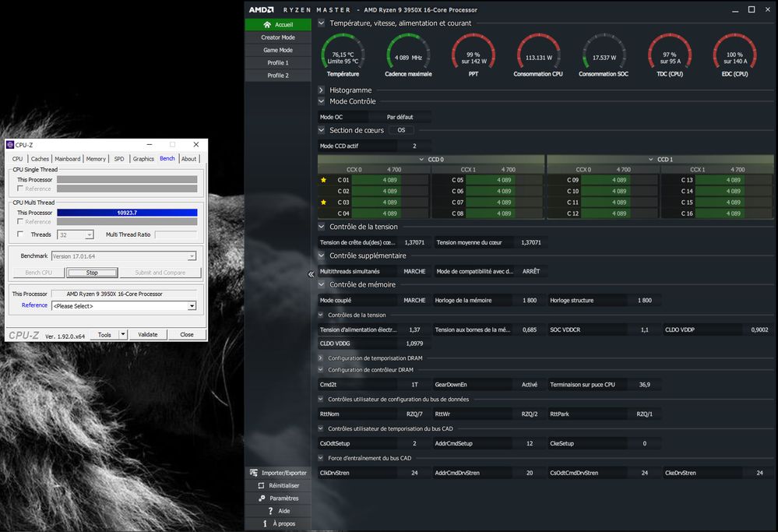The image size is (778, 532).
Task: Open the Tools dropdown arrow
Action: [122, 334]
